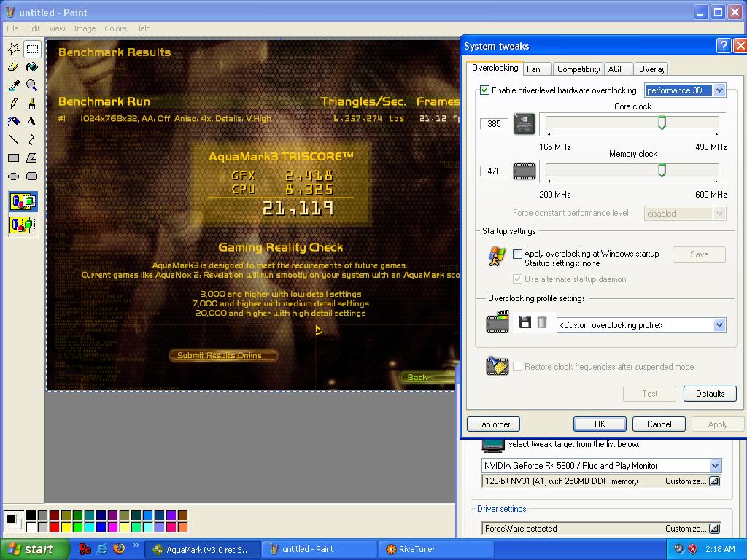Select the Rounded Rectangle tool in Paint
The height and width of the screenshot is (560, 747).
tap(32, 176)
